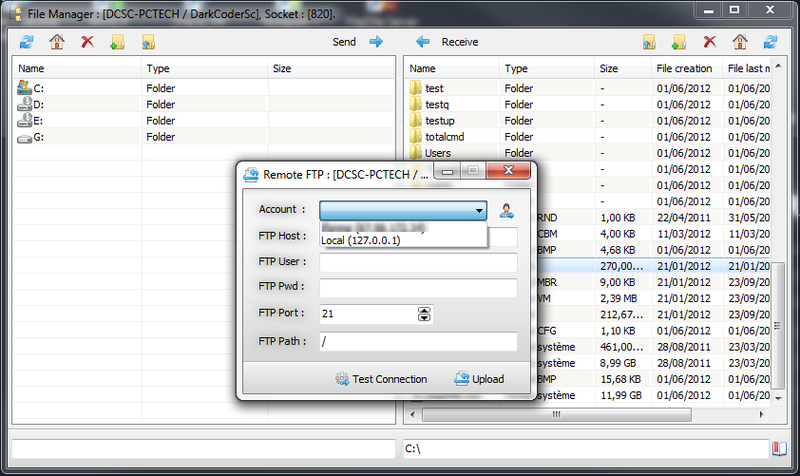Click the Upload button
Viewport: 800px width, 476px height.
(479, 379)
